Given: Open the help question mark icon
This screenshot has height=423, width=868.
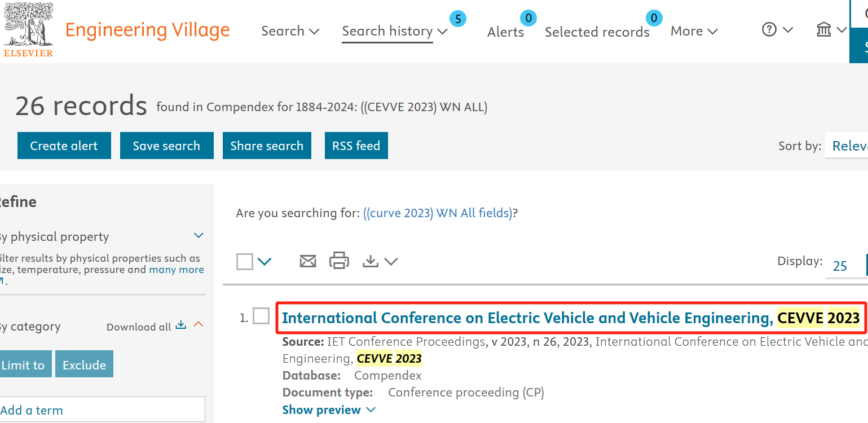Looking at the screenshot, I should [x=769, y=29].
